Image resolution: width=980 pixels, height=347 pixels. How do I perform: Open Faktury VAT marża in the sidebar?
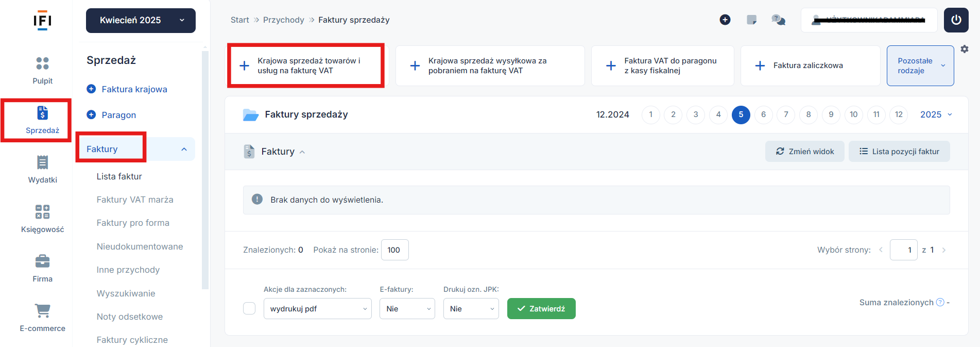point(135,200)
